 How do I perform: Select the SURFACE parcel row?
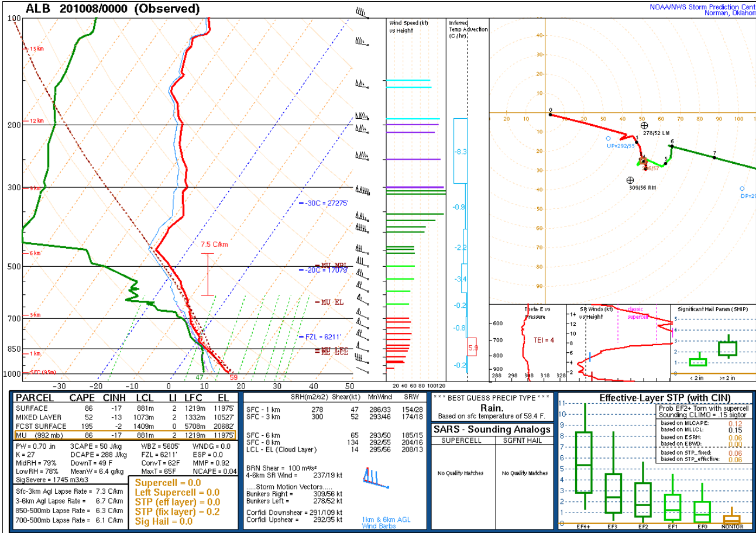tap(126, 408)
